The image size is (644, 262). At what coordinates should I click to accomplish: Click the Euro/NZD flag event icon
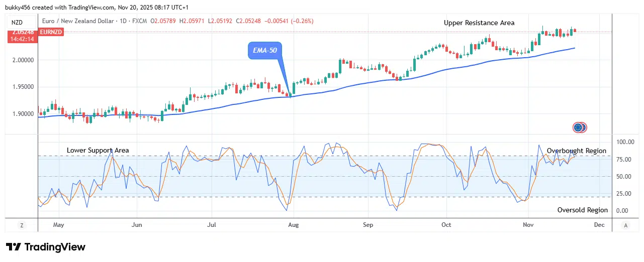tap(580, 127)
